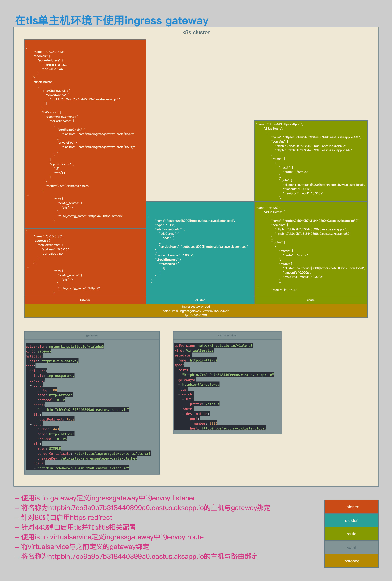Click the orange listener legend swatch

351,507
